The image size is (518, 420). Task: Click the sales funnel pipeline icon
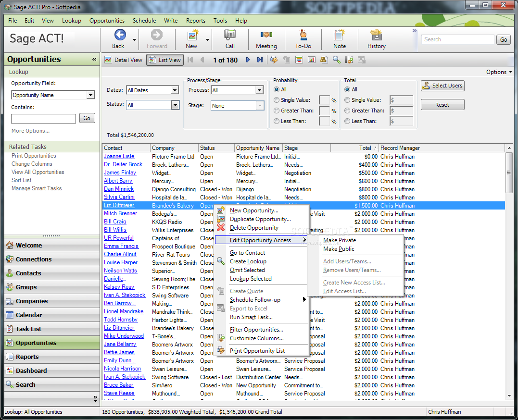point(299,60)
